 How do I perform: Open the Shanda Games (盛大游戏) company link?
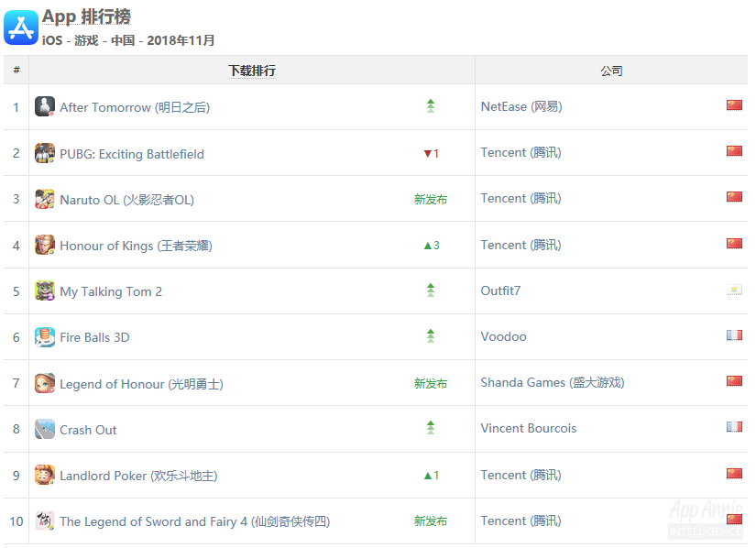coord(553,382)
